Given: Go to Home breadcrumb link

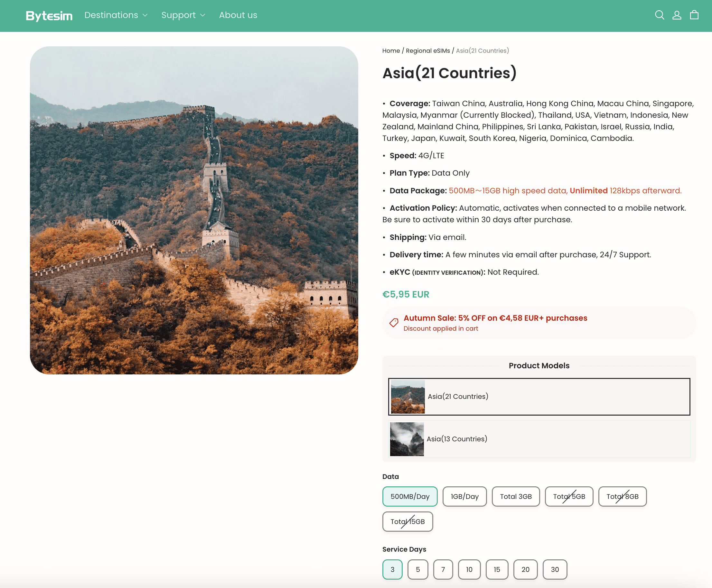Looking at the screenshot, I should point(391,51).
